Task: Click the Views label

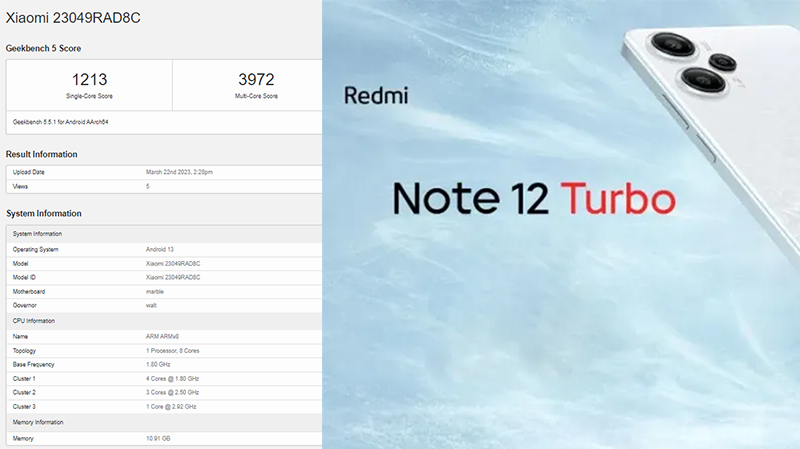Action: tap(20, 186)
